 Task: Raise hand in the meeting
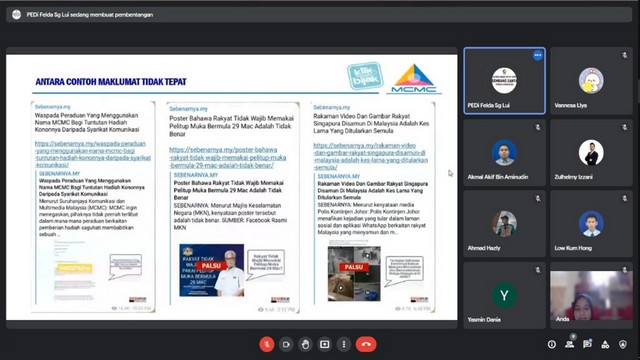(x=305, y=344)
